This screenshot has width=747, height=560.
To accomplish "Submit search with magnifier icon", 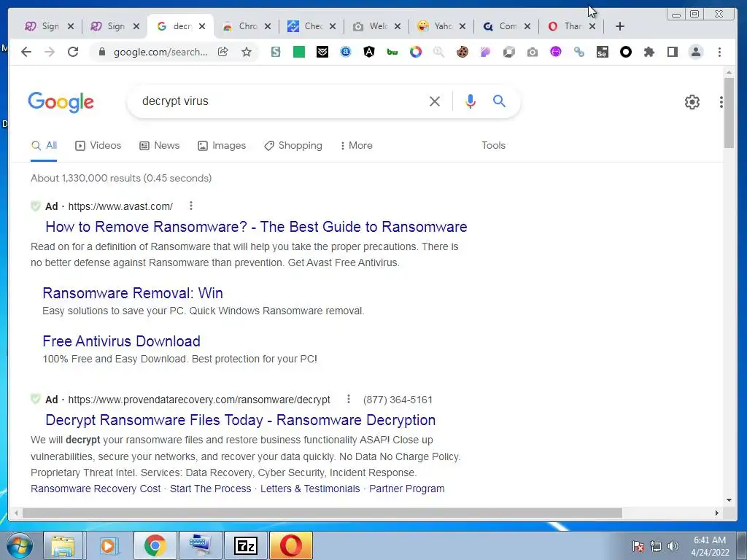I will tap(499, 101).
